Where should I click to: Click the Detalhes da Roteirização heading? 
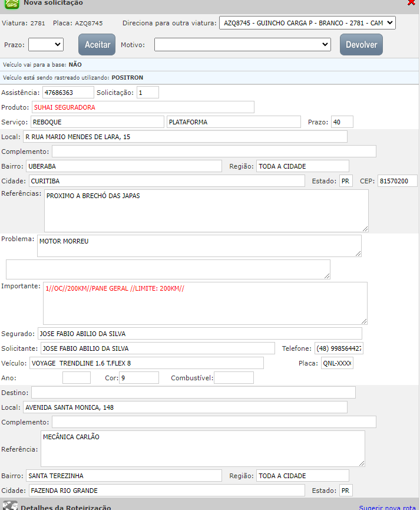pos(65,507)
